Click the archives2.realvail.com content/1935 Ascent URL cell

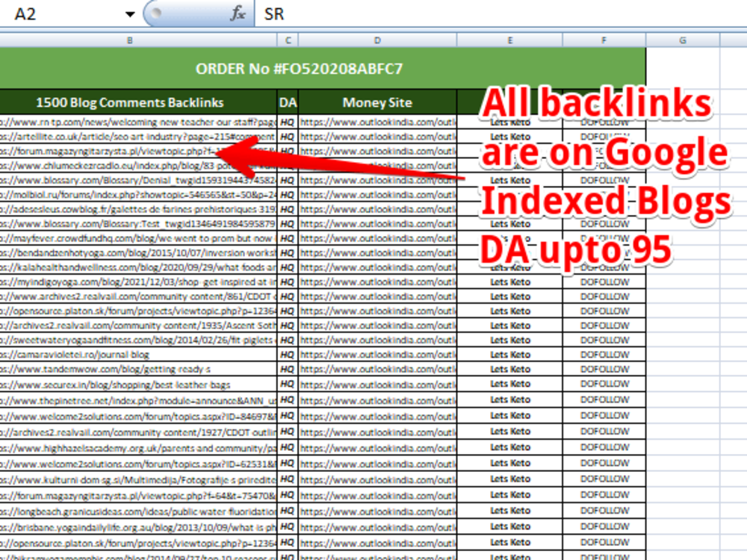(138, 326)
